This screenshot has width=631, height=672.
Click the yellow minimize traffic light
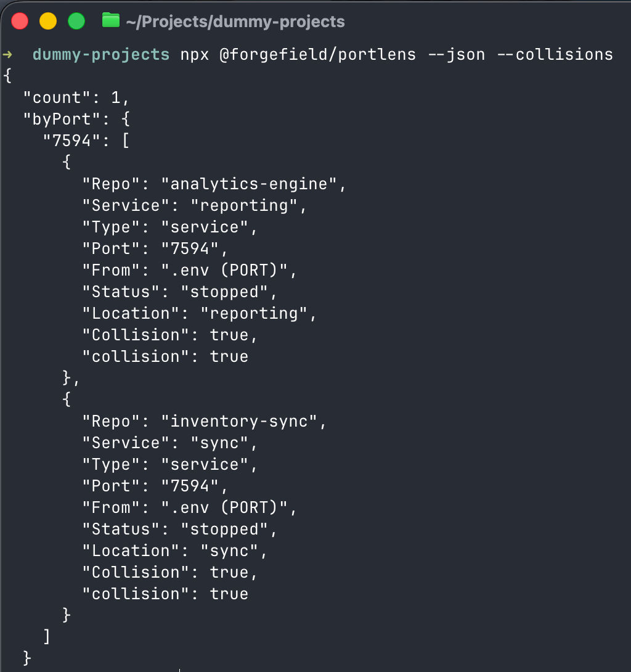point(47,20)
